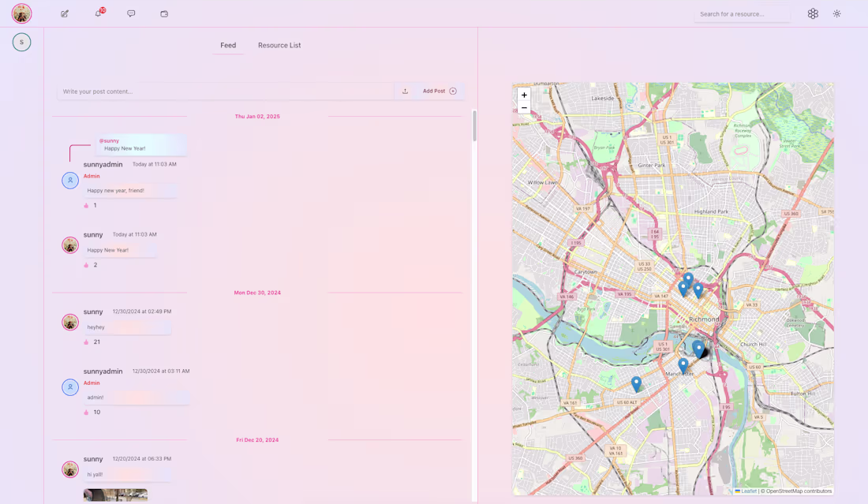Select the map marker near Manchester label
The height and width of the screenshot is (504, 868).
click(x=683, y=364)
